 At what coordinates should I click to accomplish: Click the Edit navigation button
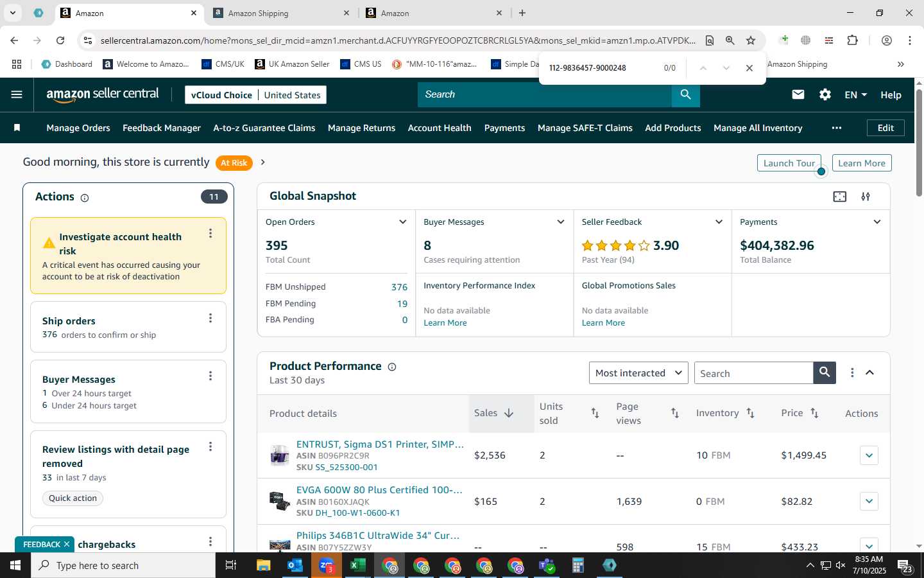coord(886,128)
